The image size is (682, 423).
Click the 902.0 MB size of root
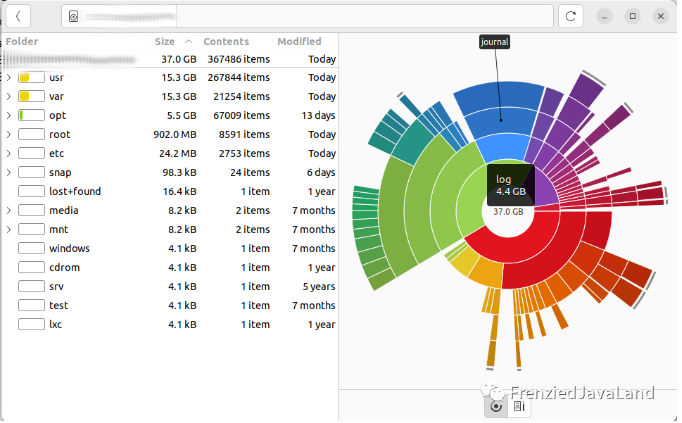click(x=175, y=135)
